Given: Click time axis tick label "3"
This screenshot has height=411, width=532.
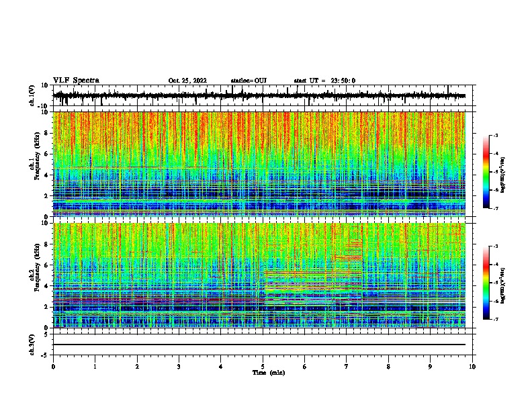Looking at the screenshot, I should [179, 367].
